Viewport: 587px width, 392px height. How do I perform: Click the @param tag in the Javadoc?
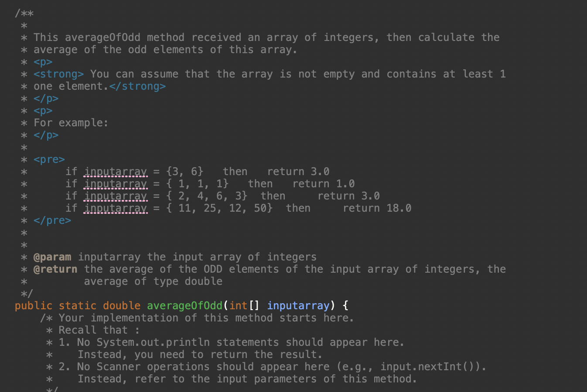(x=53, y=257)
